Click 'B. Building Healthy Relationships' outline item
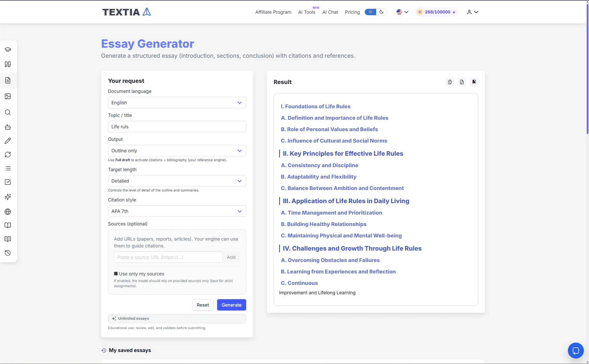589x364 pixels. click(324, 224)
